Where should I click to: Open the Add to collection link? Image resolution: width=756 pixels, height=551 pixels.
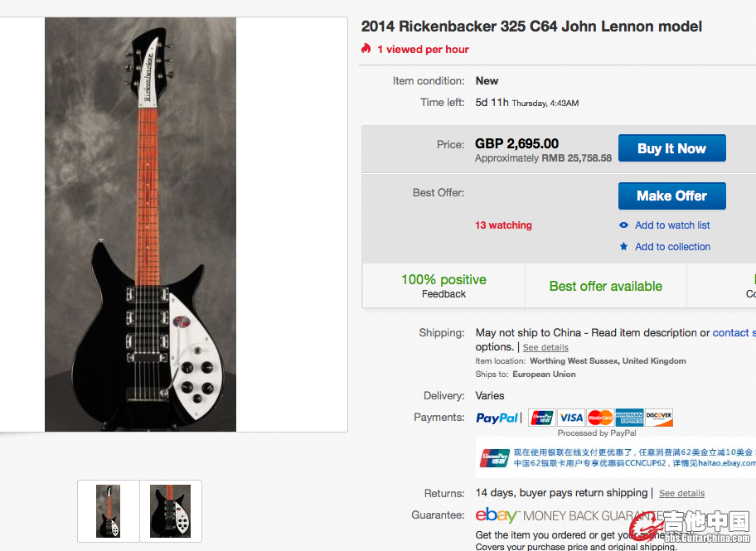672,247
